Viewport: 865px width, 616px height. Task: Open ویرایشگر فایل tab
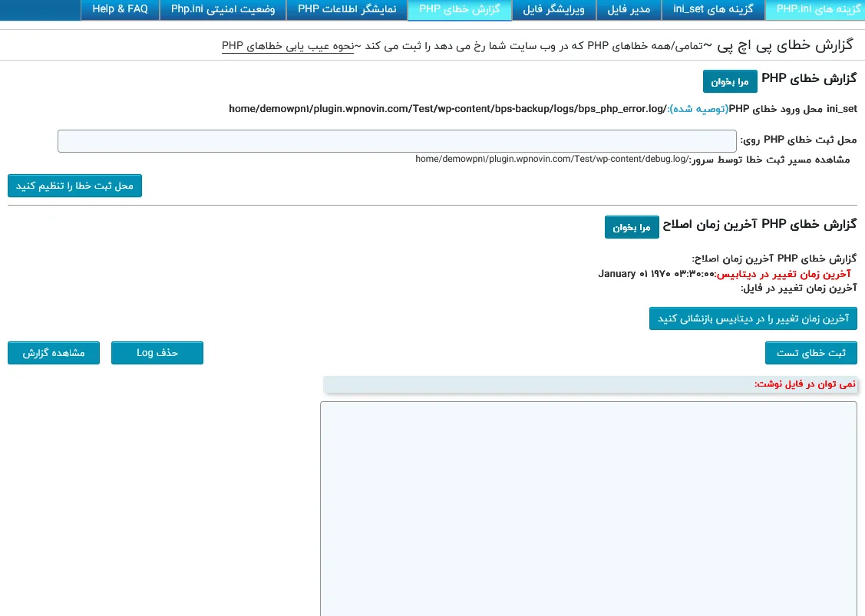pyautogui.click(x=554, y=9)
